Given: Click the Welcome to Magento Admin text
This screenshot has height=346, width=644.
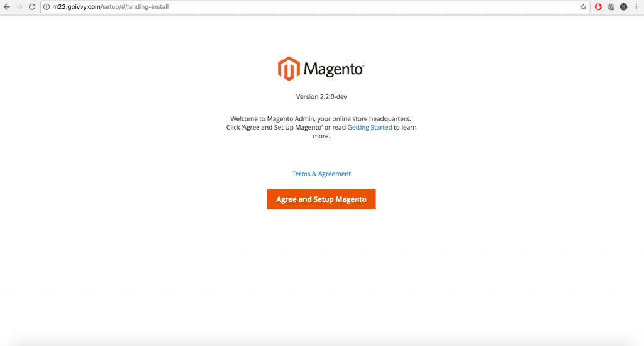Looking at the screenshot, I should pos(321,118).
